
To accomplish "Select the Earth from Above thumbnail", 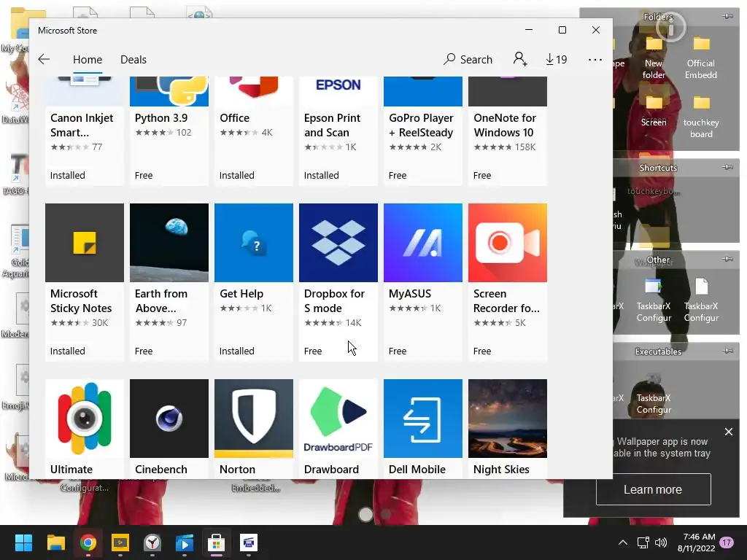I will tap(169, 242).
